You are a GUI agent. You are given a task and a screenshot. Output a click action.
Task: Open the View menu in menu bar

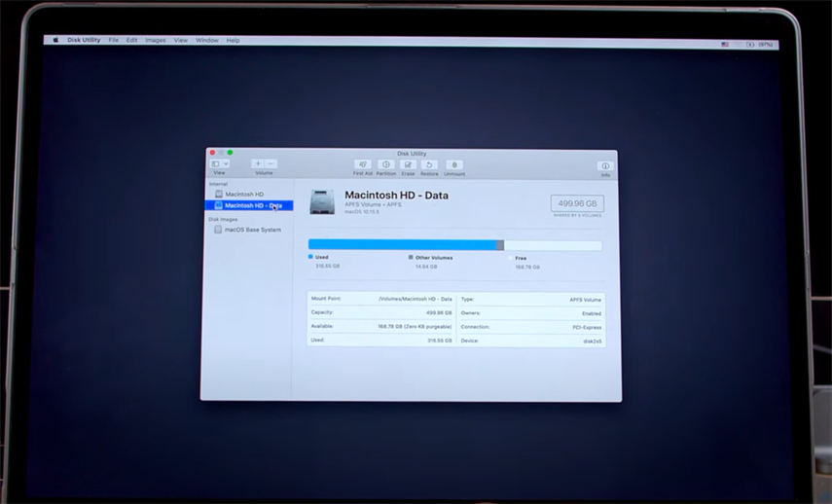coord(181,40)
